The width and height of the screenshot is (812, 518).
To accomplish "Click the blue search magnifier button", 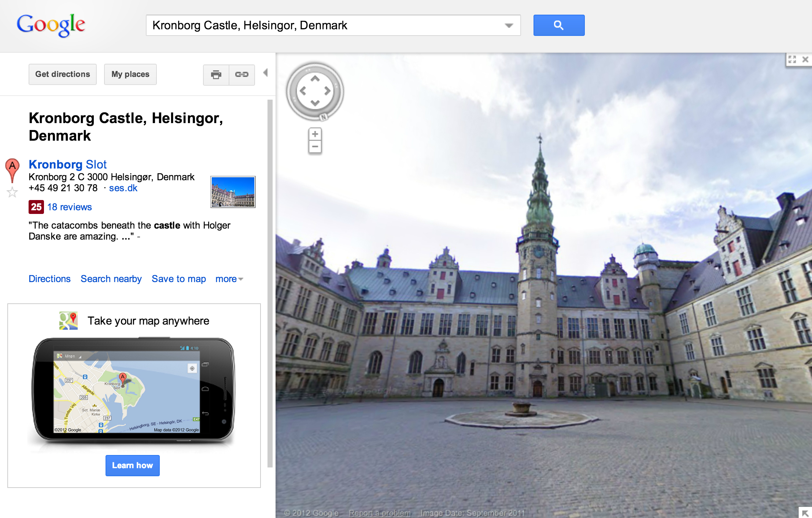I will click(558, 25).
